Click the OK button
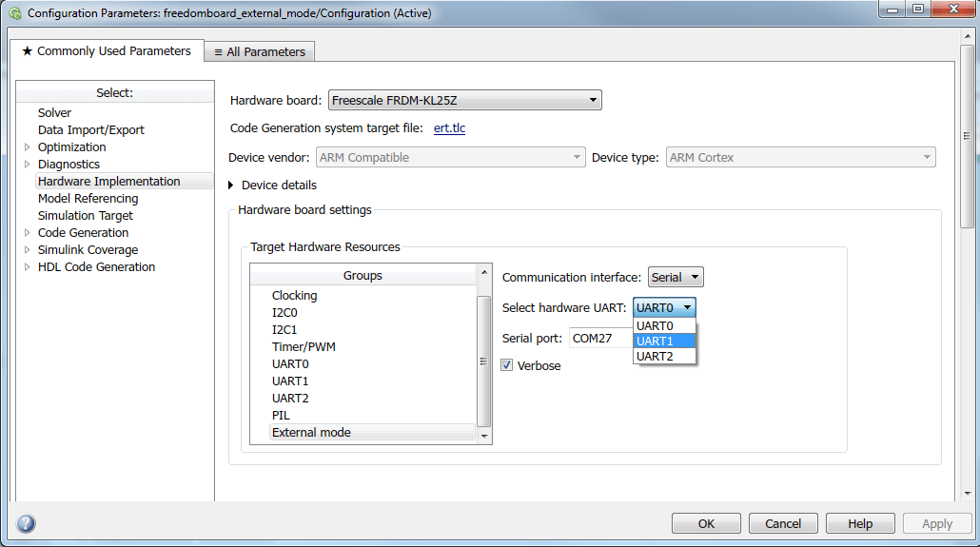The width and height of the screenshot is (980, 547). tap(706, 523)
